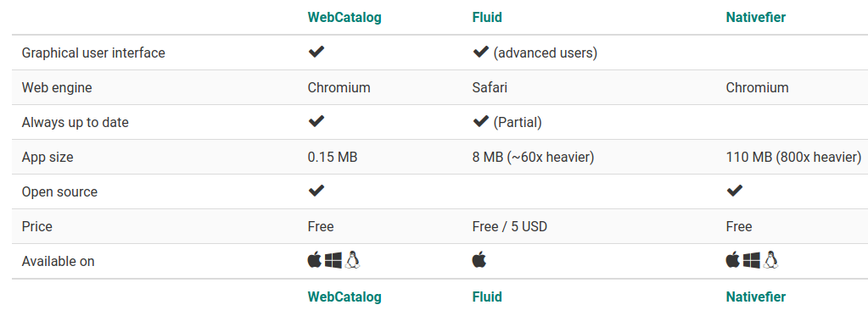Click the Linux penguin icon under WebCatalog
The height and width of the screenshot is (316, 868).
point(353,259)
